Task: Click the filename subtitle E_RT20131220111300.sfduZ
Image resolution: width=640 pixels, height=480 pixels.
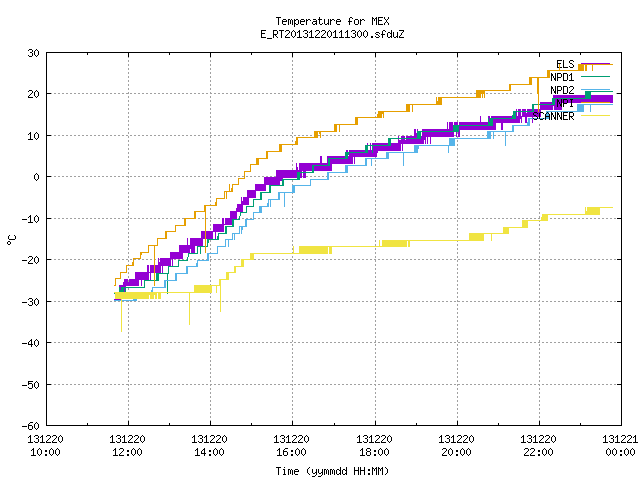Action: point(332,34)
